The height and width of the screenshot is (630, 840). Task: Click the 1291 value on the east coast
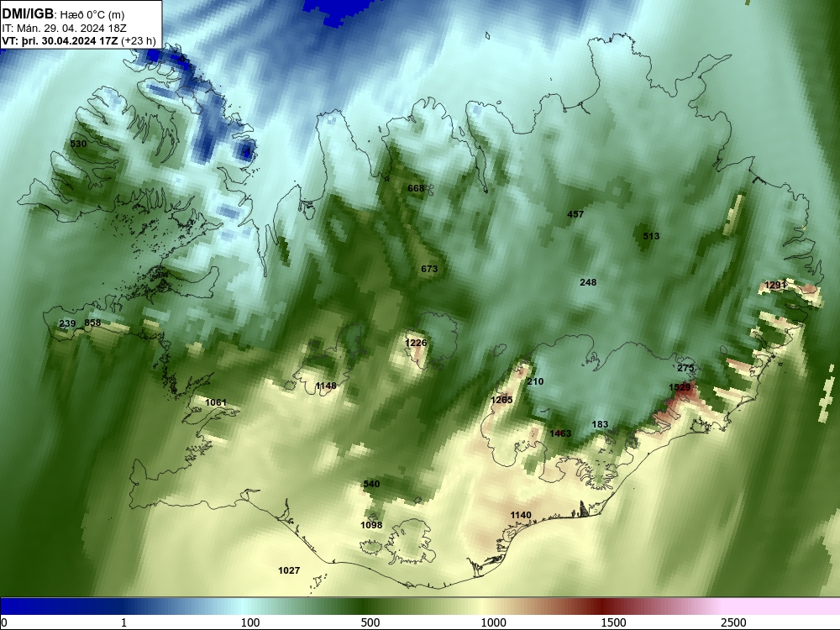[775, 285]
